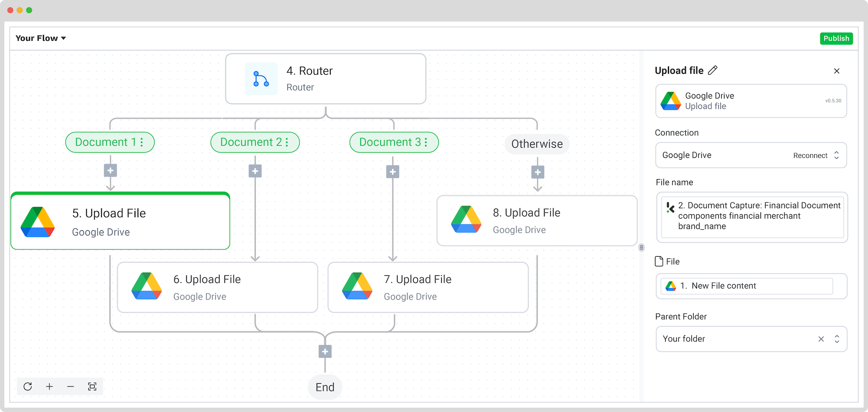This screenshot has height=412, width=868.
Task: Click the Connection label
Action: click(x=677, y=133)
